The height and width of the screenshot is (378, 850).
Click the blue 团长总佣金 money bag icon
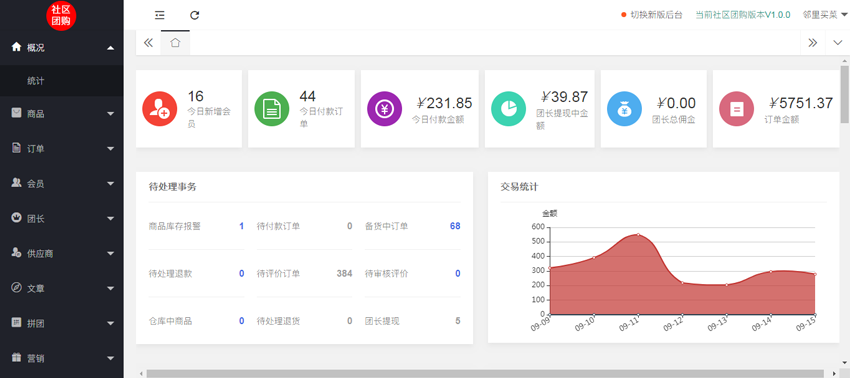tap(624, 108)
